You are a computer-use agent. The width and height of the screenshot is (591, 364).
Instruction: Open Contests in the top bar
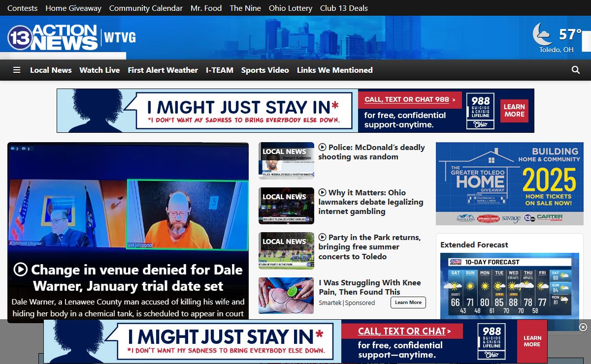(x=22, y=8)
